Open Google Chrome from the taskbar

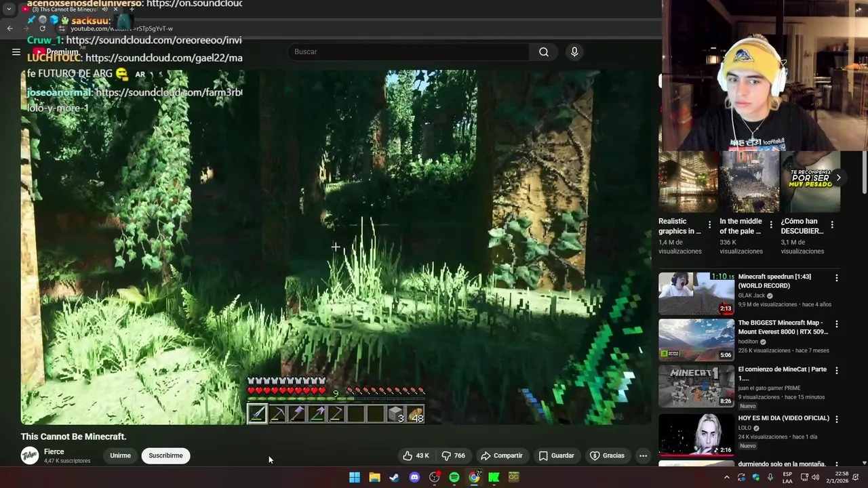(474, 477)
